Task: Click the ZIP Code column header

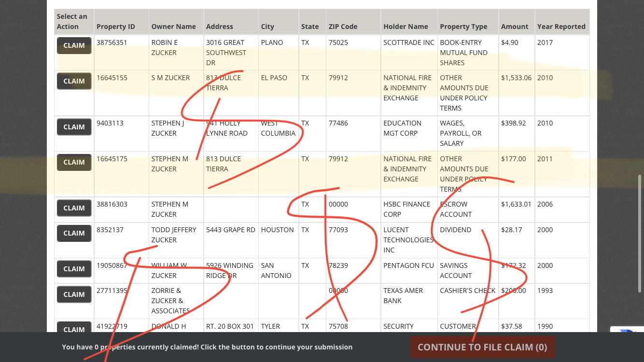Action: (x=343, y=27)
